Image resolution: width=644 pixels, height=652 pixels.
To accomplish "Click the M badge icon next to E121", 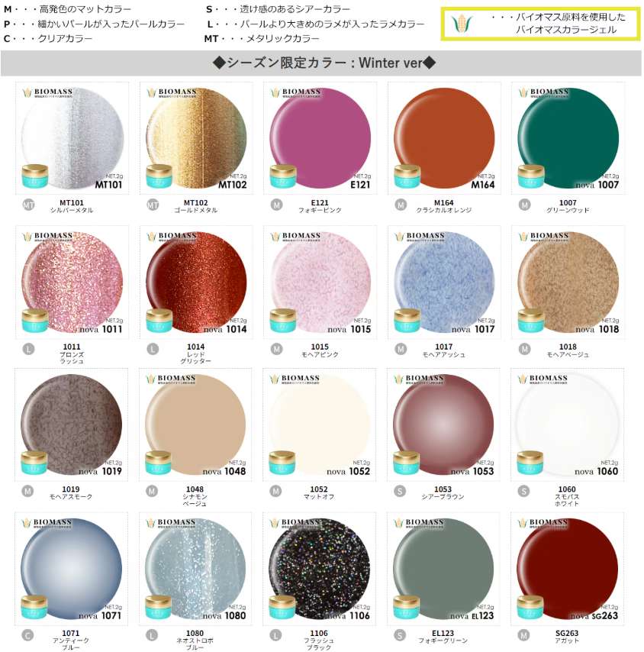I will (277, 205).
